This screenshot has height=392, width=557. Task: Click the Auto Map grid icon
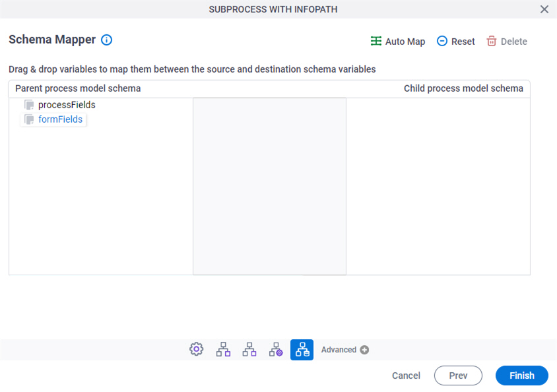point(376,41)
